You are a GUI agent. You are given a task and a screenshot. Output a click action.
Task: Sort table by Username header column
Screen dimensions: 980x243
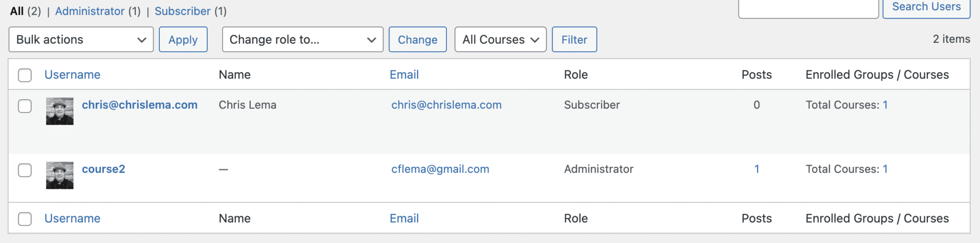[72, 75]
